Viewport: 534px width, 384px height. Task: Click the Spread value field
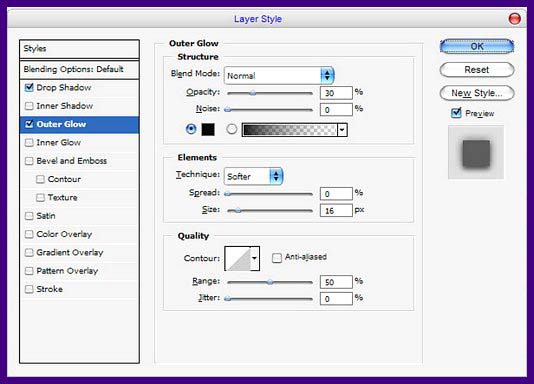[336, 194]
